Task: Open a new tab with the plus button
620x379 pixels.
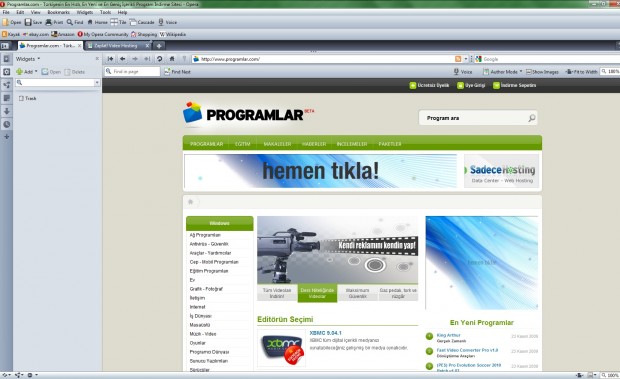Action: [159, 46]
